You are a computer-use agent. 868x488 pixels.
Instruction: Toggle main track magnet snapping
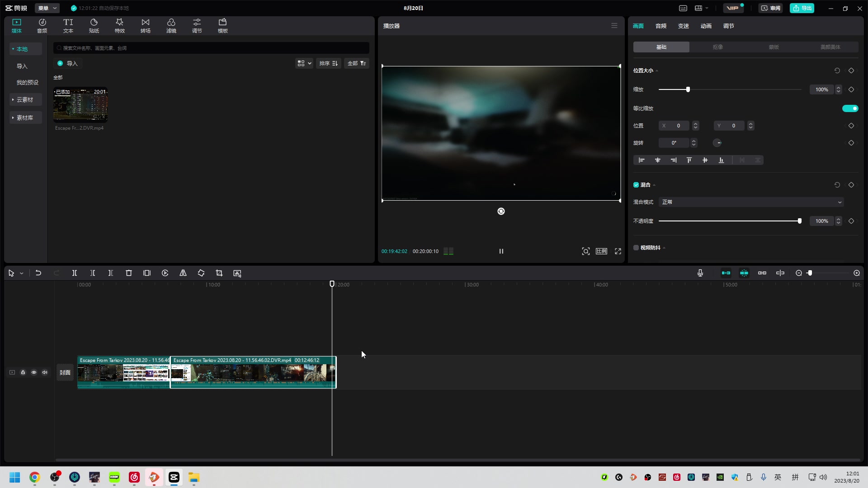point(726,273)
